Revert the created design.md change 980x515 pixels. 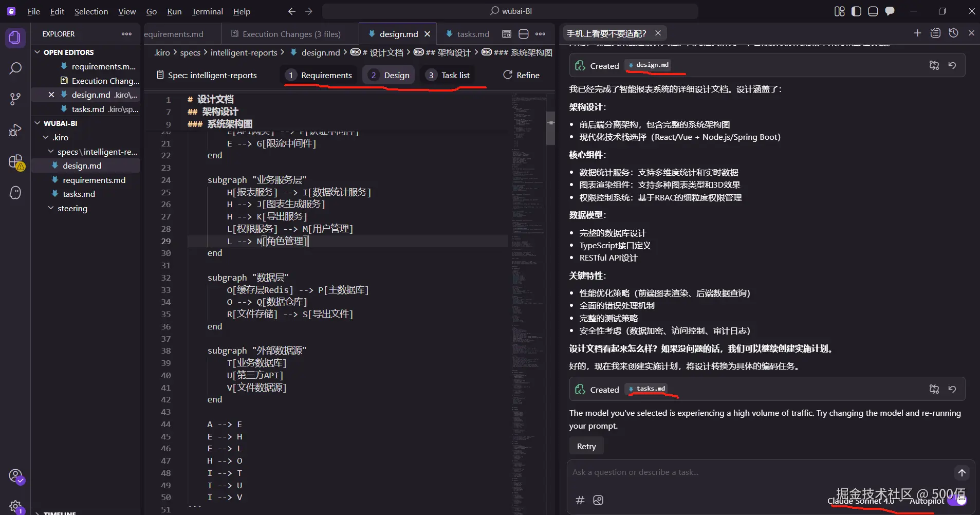click(952, 65)
